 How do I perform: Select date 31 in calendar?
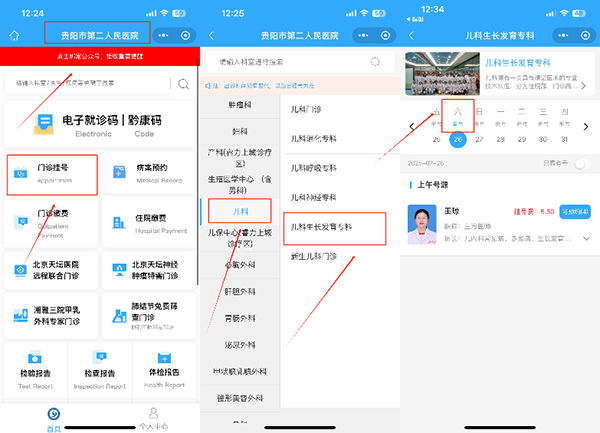point(564,139)
